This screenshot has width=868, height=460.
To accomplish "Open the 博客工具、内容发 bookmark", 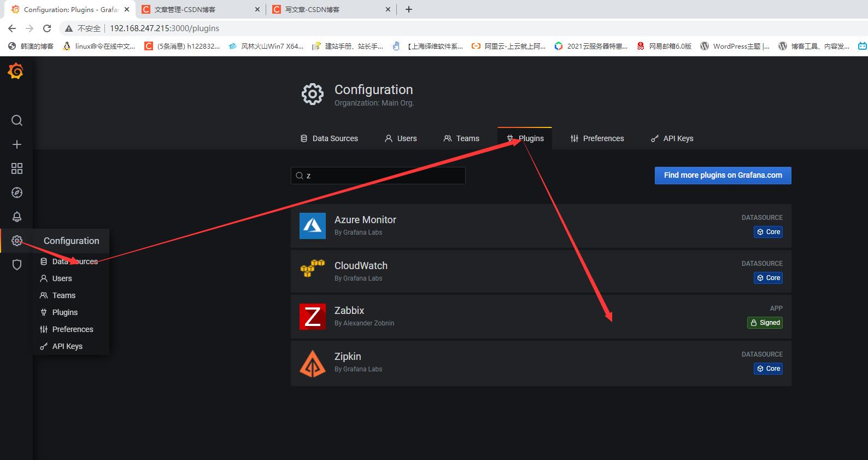I will click(x=814, y=46).
